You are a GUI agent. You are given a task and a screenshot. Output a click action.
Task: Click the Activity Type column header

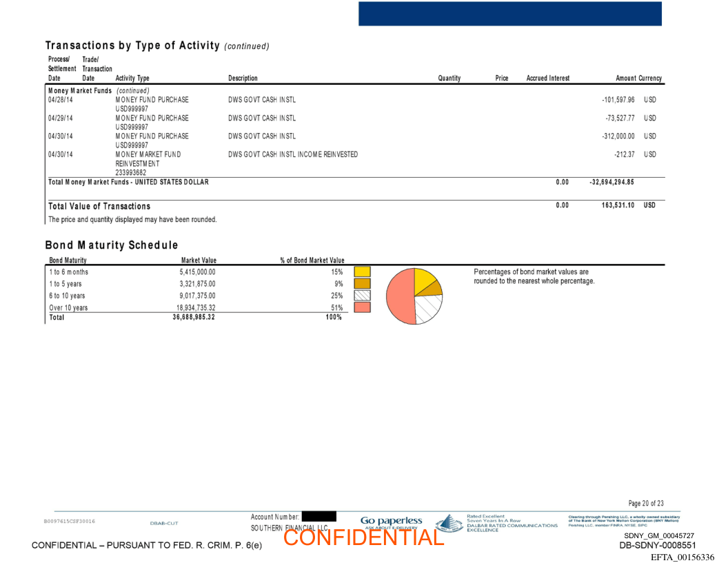tap(132, 79)
